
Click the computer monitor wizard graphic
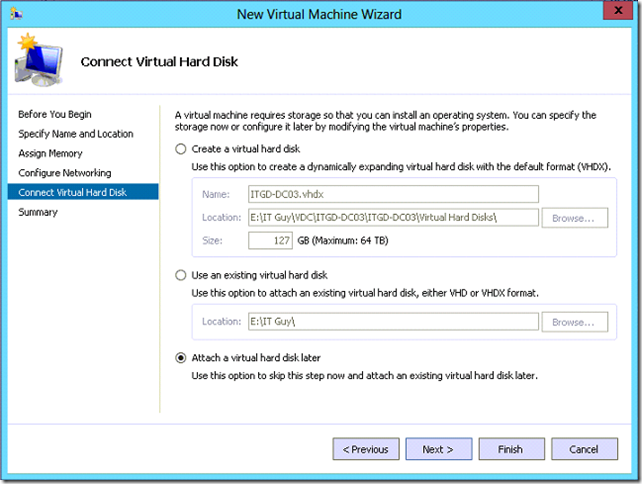(x=38, y=60)
